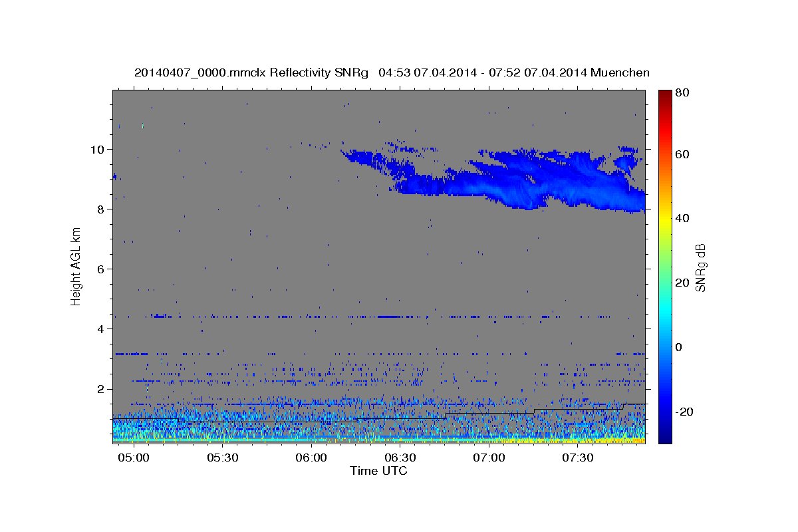The image size is (798, 532).
Task: Click the '05:00' time tick label
Action: pos(134,458)
